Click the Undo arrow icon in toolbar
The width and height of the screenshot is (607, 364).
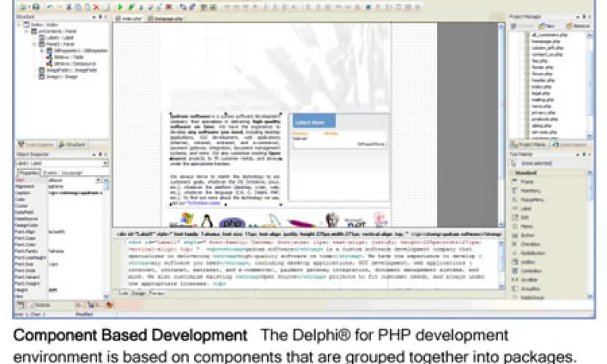click(x=49, y=7)
